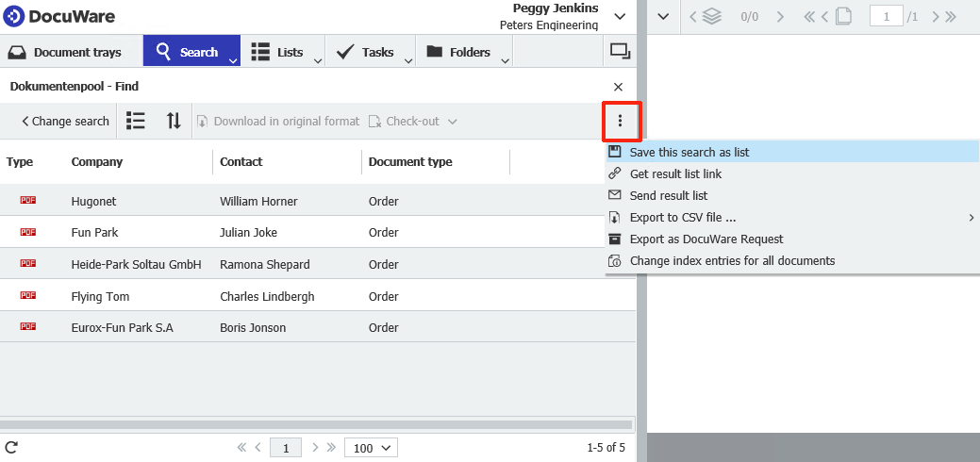
Task: Expand the Peggy Jenkins user menu
Action: (x=620, y=16)
